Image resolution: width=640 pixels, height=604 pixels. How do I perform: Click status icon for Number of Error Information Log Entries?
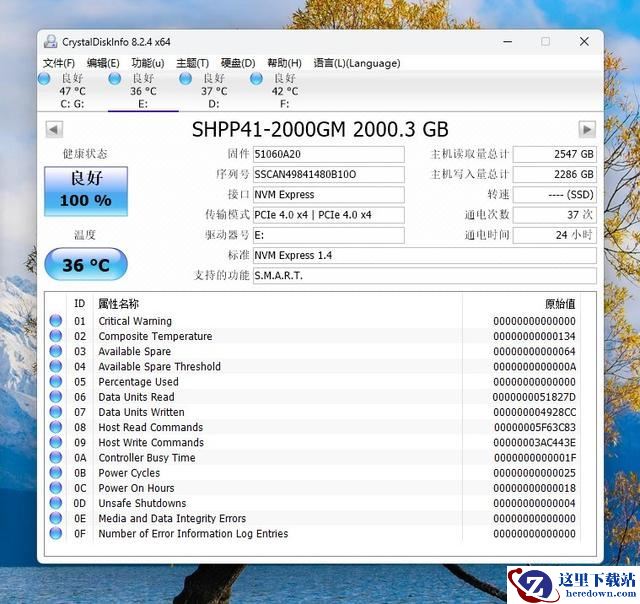pyautogui.click(x=56, y=533)
